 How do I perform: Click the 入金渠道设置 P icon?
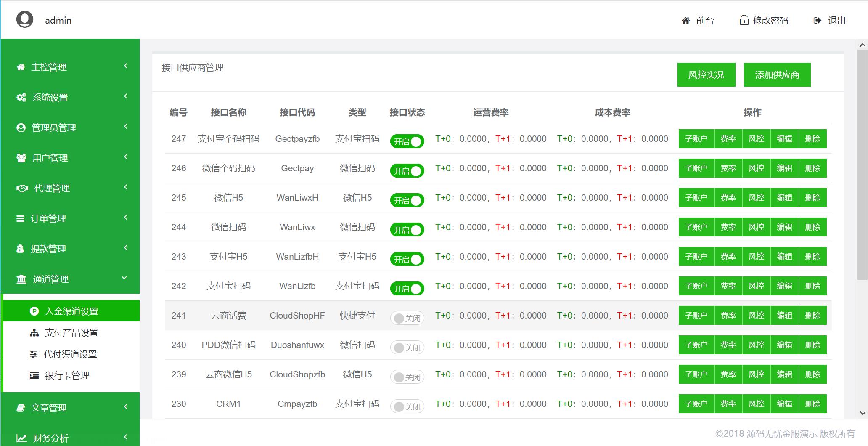pos(34,311)
